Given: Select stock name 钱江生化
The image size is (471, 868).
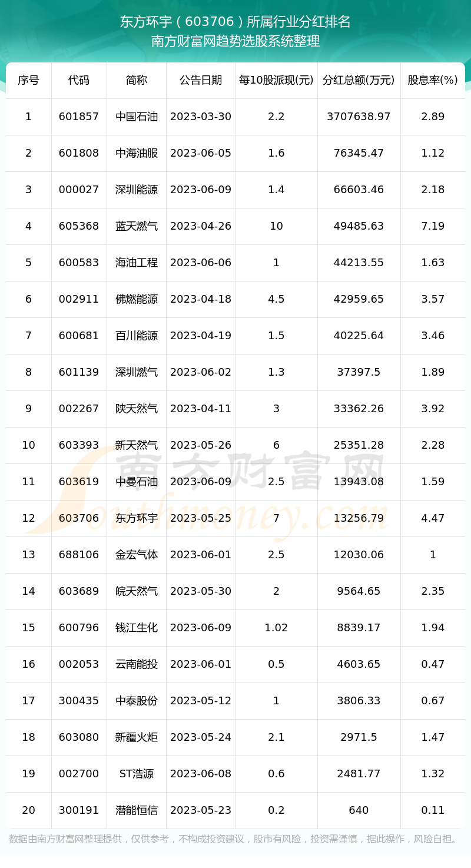Looking at the screenshot, I should [x=137, y=628].
